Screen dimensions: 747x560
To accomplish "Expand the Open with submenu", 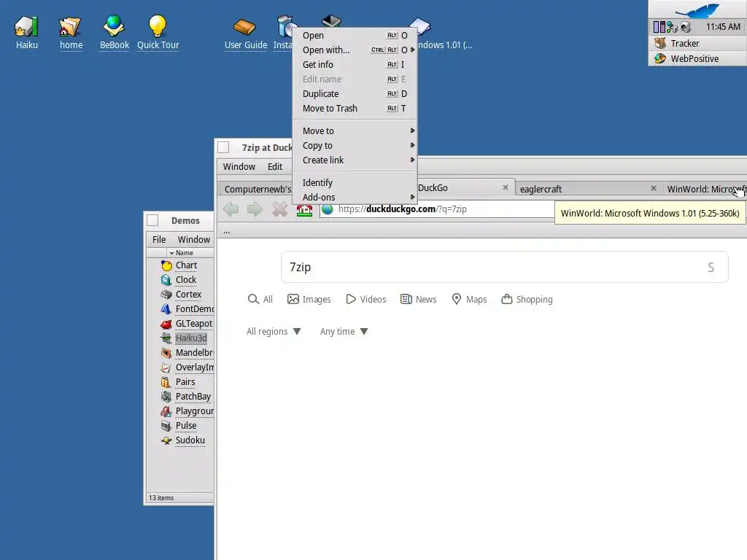I will (355, 50).
